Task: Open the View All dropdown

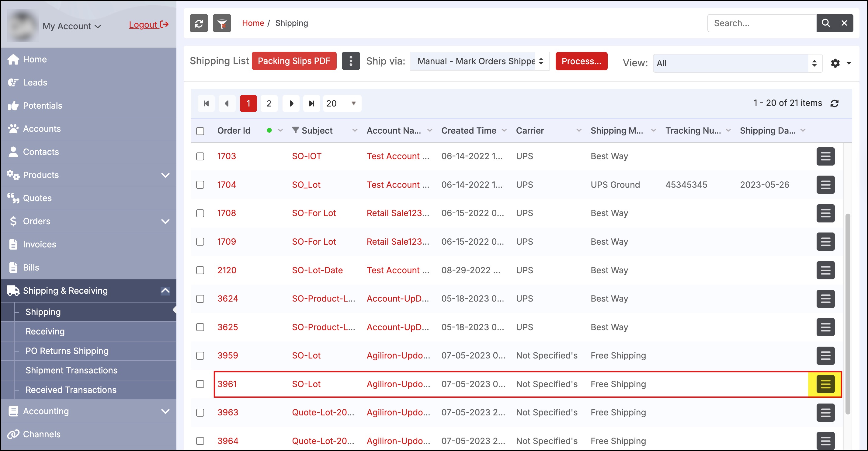Action: pos(738,63)
